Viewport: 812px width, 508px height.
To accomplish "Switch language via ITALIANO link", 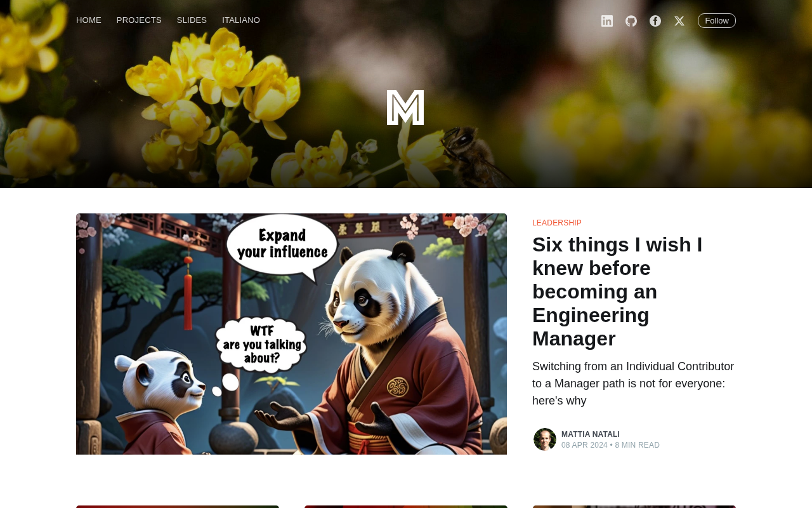I will click(x=241, y=20).
